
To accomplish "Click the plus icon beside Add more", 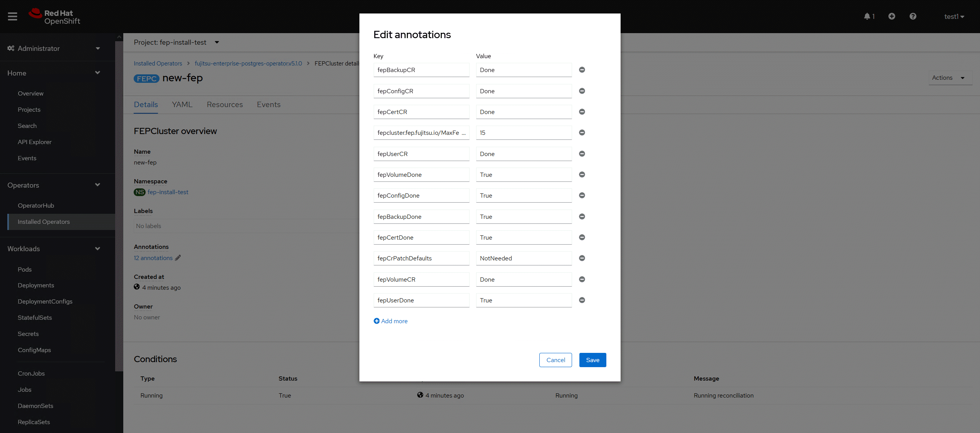I will pos(376,321).
